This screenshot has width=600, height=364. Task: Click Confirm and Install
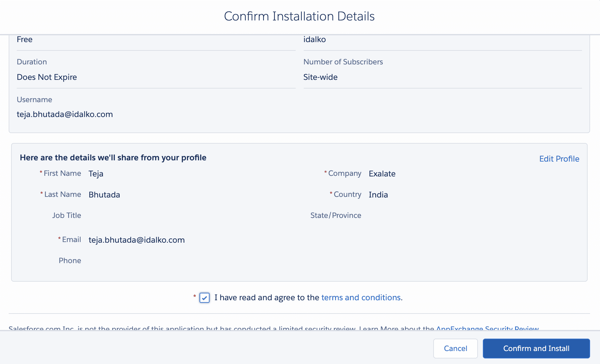point(536,348)
